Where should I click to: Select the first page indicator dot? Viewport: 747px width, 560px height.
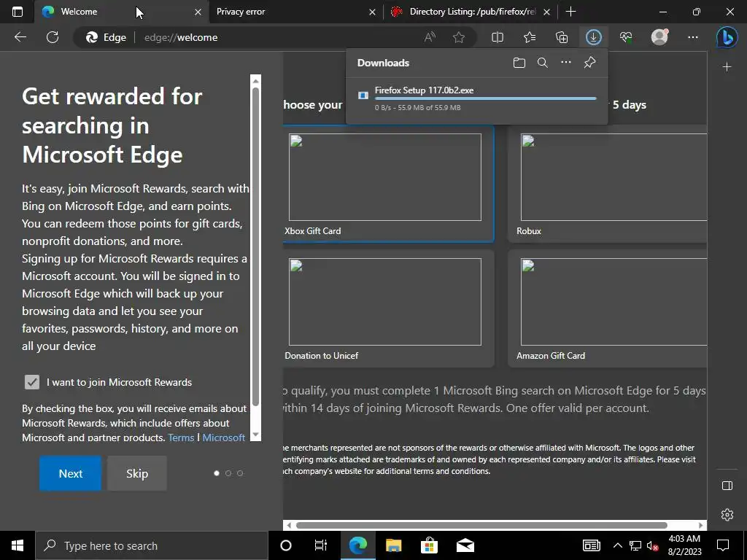[217, 473]
